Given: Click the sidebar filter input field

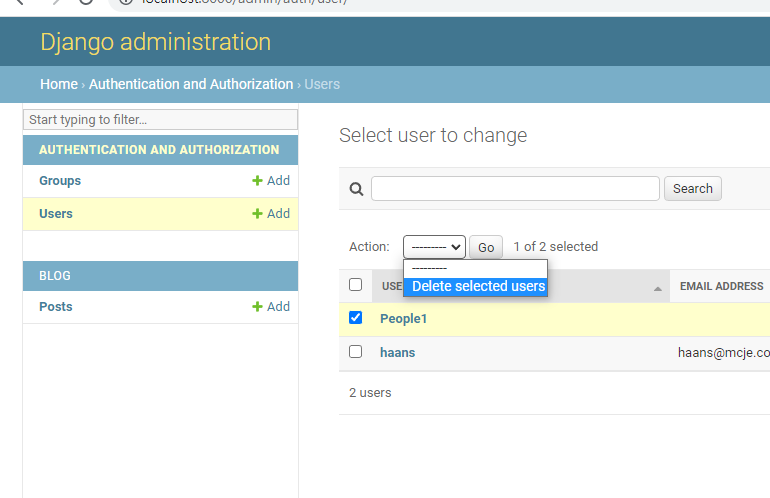Looking at the screenshot, I should click(x=160, y=119).
